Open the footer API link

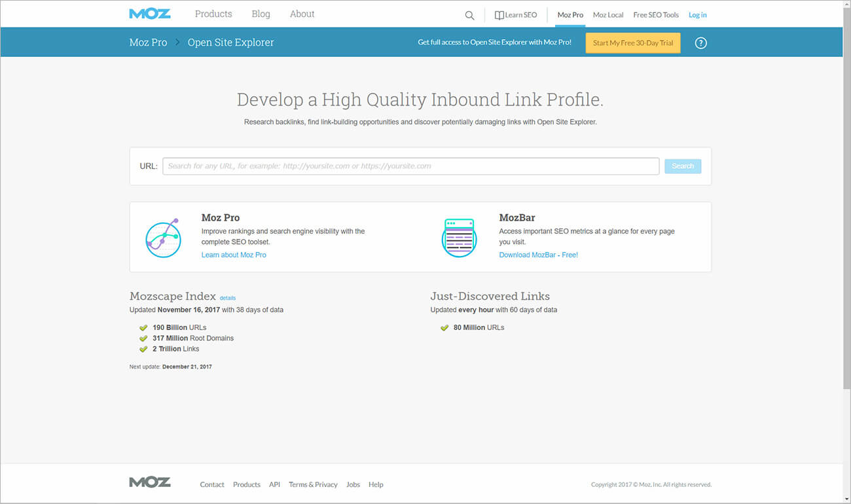(274, 484)
